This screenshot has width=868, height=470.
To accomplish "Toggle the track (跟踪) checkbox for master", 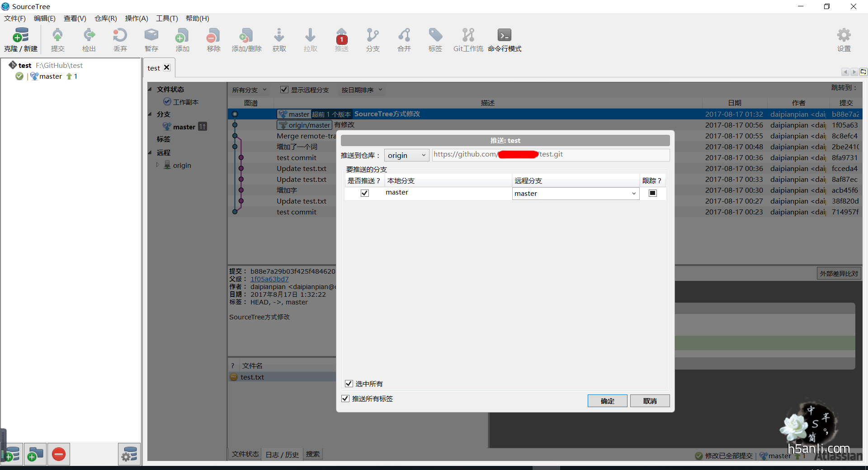I will click(653, 193).
